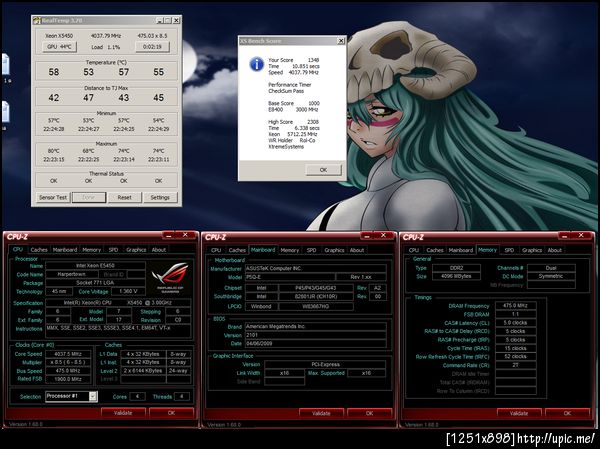Click the ROG logo in CPU-Z CPU window
Image resolution: width=600 pixels, height=449 pixels.
point(169,278)
